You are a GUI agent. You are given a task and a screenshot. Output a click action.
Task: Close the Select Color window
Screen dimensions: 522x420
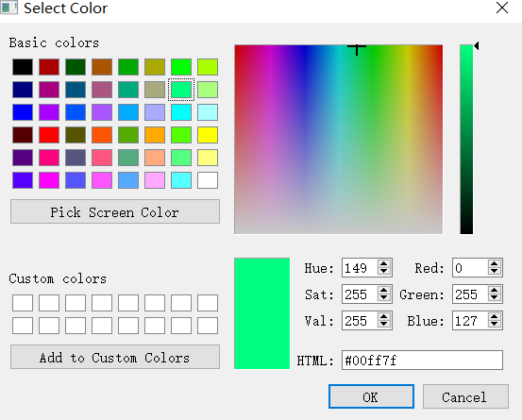(x=501, y=8)
